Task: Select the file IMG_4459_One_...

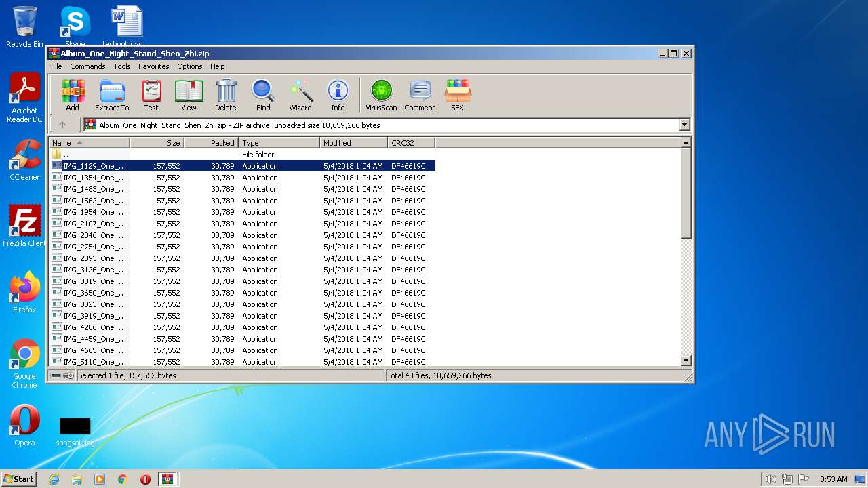Action: point(242,339)
